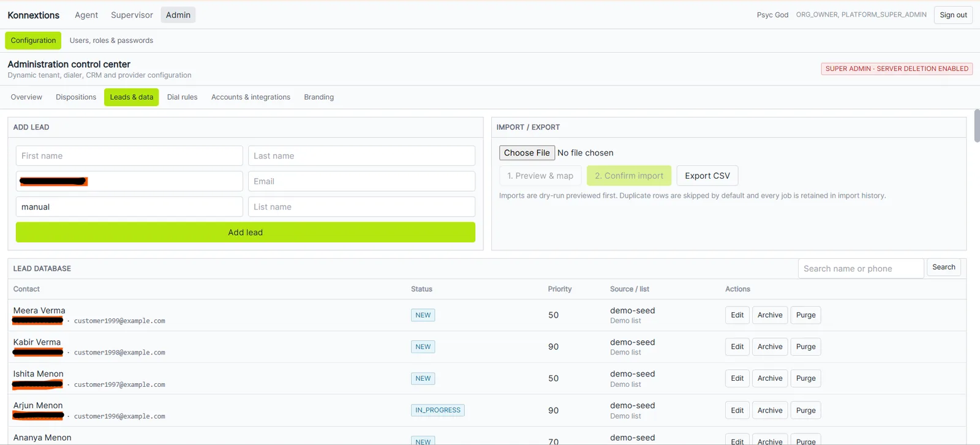Click the Confirm import button
Screen dimensions: 980x445
tap(629, 176)
